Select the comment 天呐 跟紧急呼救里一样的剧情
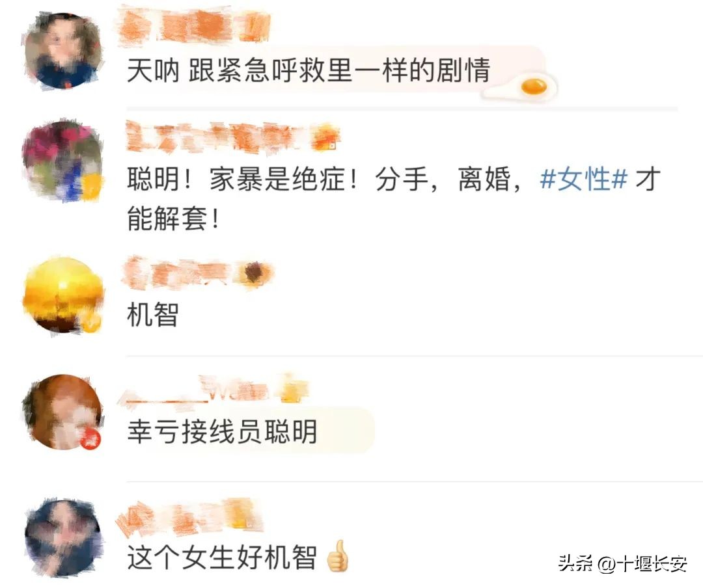 pyautogui.click(x=309, y=71)
